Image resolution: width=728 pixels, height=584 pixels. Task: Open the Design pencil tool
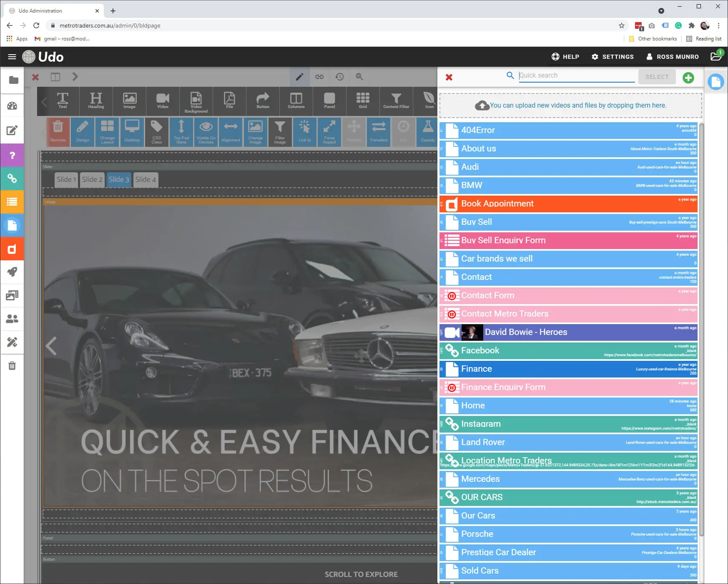(83, 131)
